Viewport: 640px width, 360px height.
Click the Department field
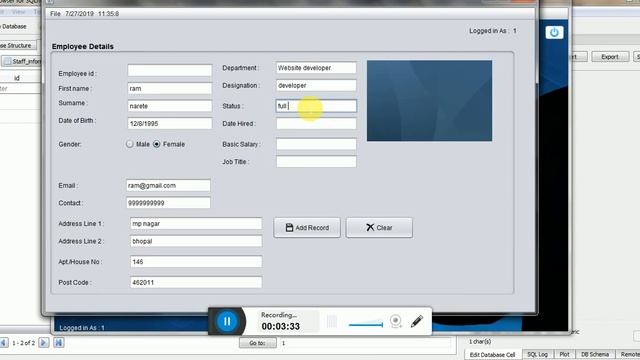coord(316,68)
